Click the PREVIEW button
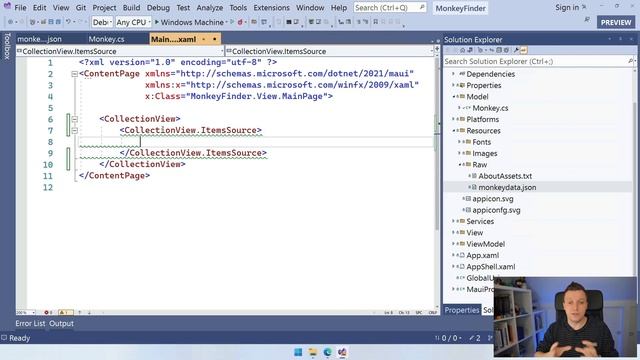The image size is (640, 360). click(x=616, y=22)
